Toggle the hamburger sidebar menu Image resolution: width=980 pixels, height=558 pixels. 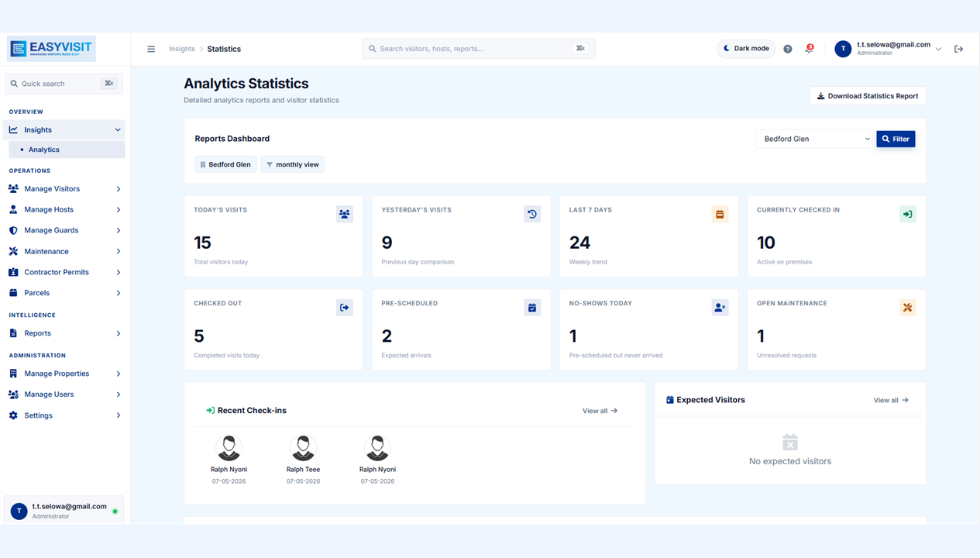point(151,49)
